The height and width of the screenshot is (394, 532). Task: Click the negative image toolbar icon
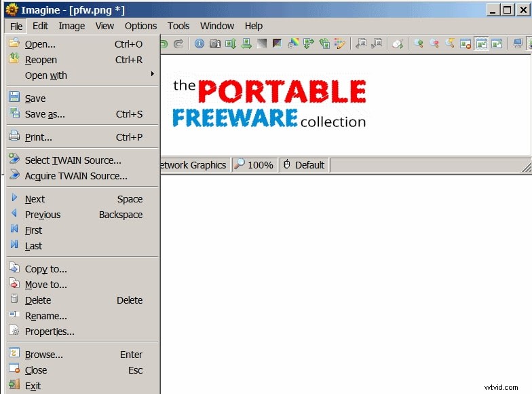pos(277,43)
